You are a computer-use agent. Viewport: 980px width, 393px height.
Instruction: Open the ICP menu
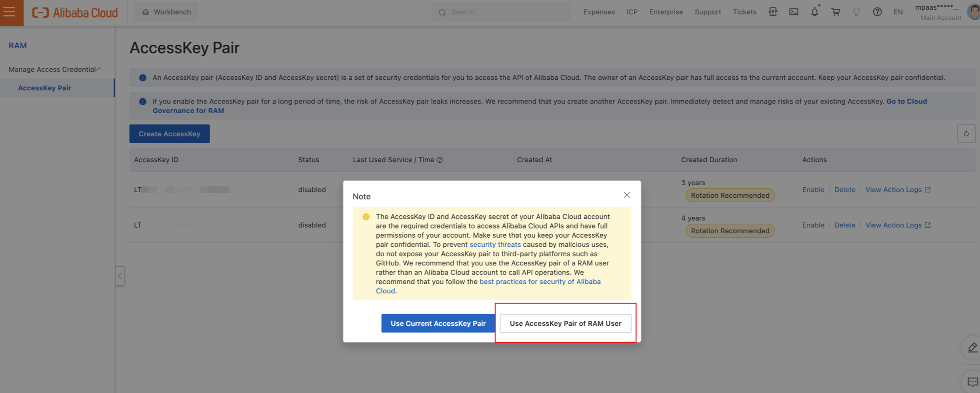(632, 12)
